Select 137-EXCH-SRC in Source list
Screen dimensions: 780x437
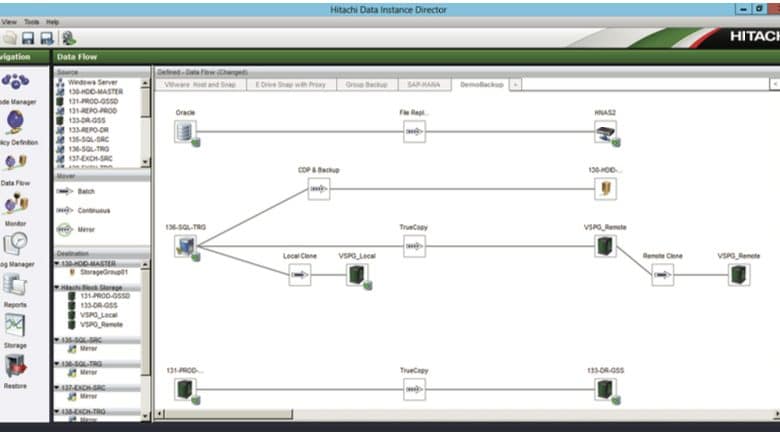(x=90, y=159)
